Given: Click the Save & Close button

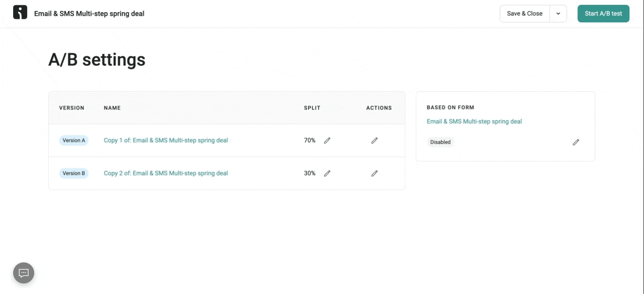Looking at the screenshot, I should (x=525, y=14).
